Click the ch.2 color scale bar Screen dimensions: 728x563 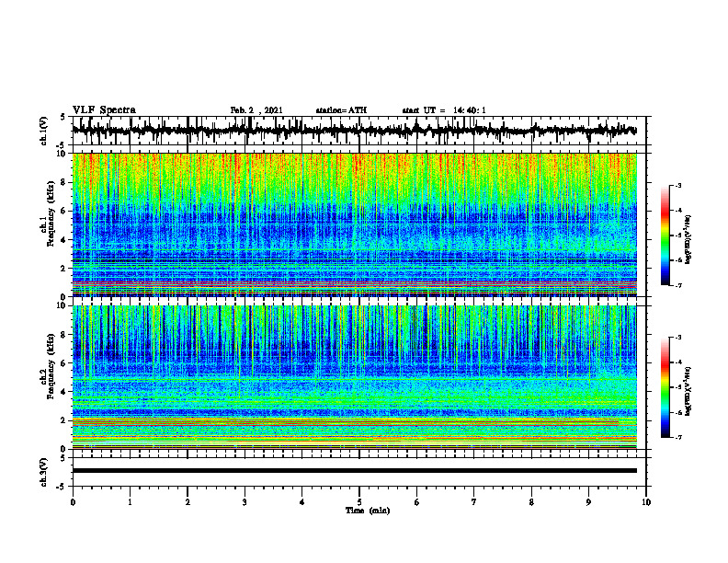665,387
